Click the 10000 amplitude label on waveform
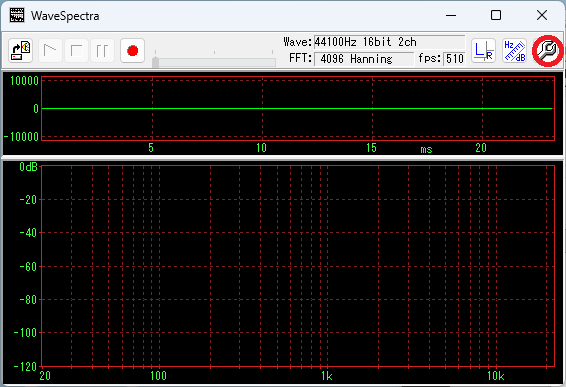 [x=24, y=81]
